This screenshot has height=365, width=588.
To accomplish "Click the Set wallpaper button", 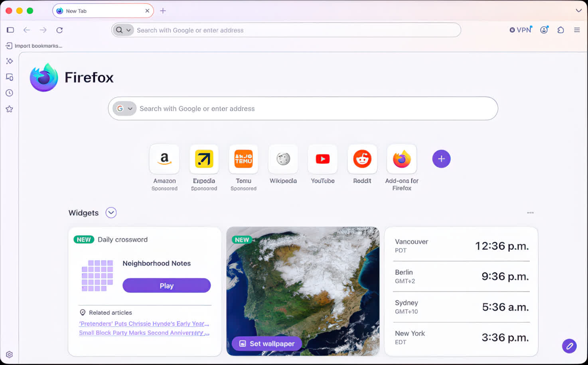I will click(x=267, y=343).
